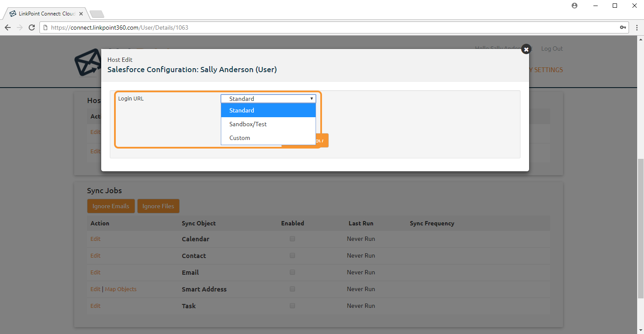
Task: Open a new browser tab
Action: tap(97, 14)
